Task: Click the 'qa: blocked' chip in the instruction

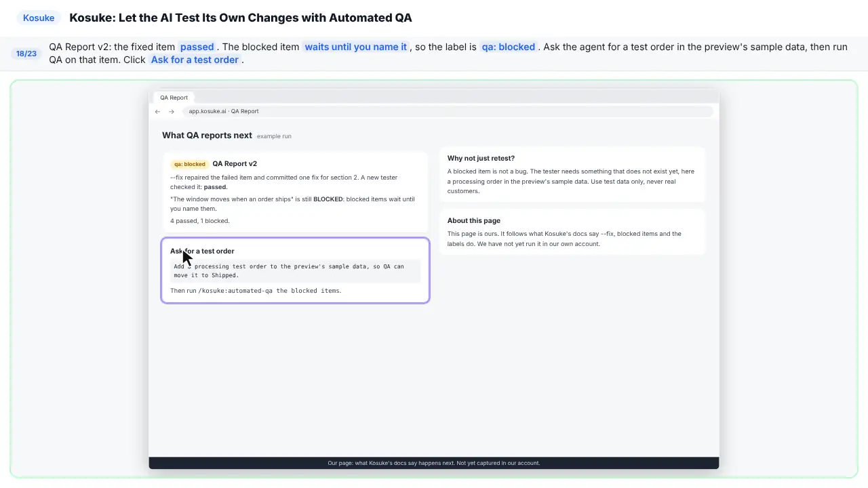Action: [x=509, y=47]
